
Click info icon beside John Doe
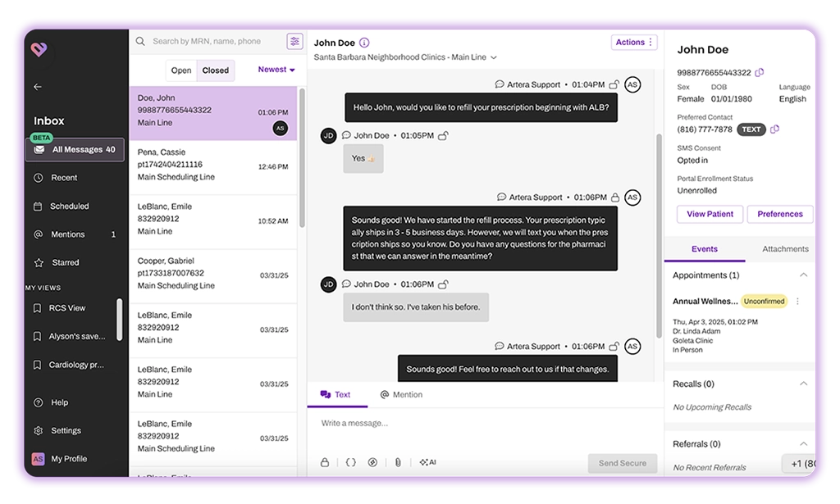pyautogui.click(x=364, y=43)
